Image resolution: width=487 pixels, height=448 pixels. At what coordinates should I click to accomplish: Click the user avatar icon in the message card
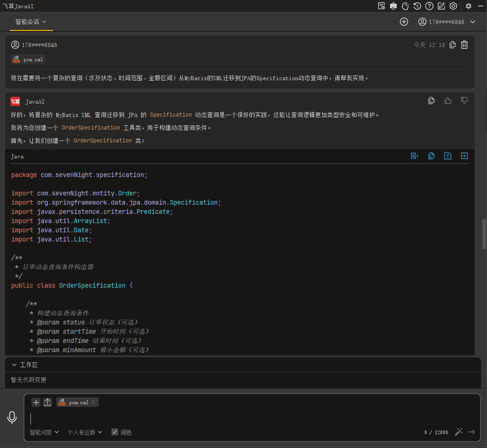click(15, 45)
